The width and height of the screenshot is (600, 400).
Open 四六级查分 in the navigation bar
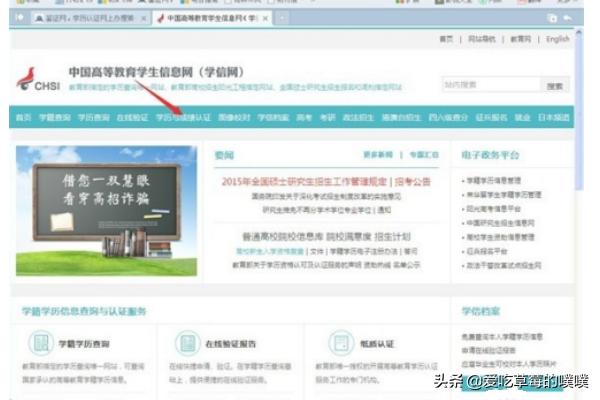[448, 117]
